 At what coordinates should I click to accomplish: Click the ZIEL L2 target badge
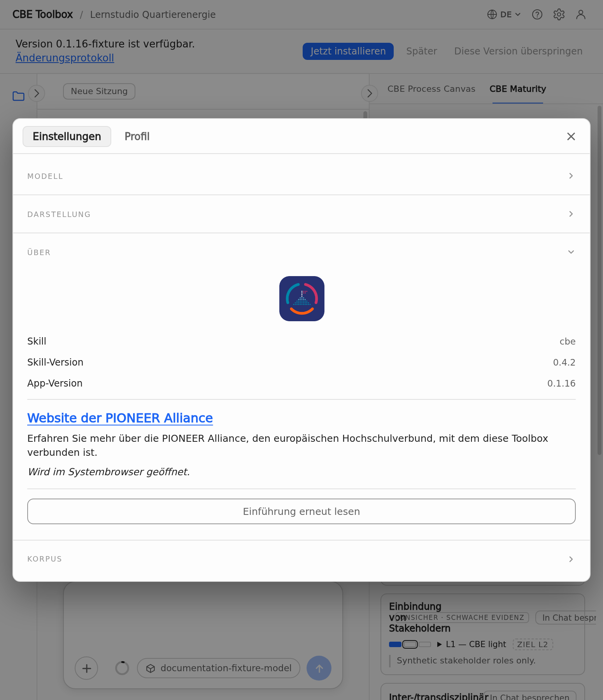533,644
